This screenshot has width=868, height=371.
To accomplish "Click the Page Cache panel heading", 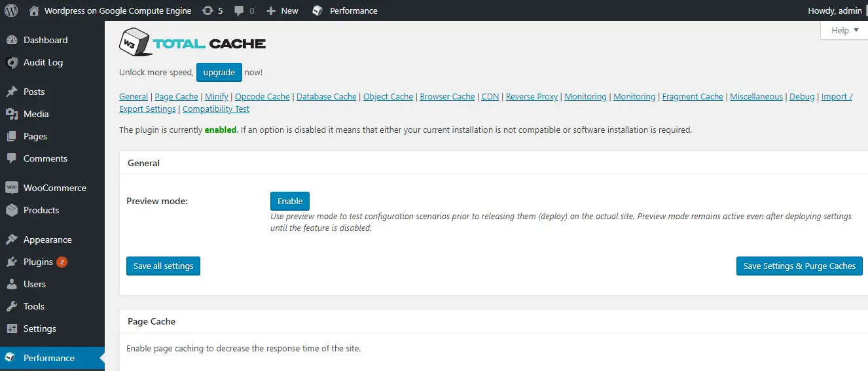I will [151, 321].
